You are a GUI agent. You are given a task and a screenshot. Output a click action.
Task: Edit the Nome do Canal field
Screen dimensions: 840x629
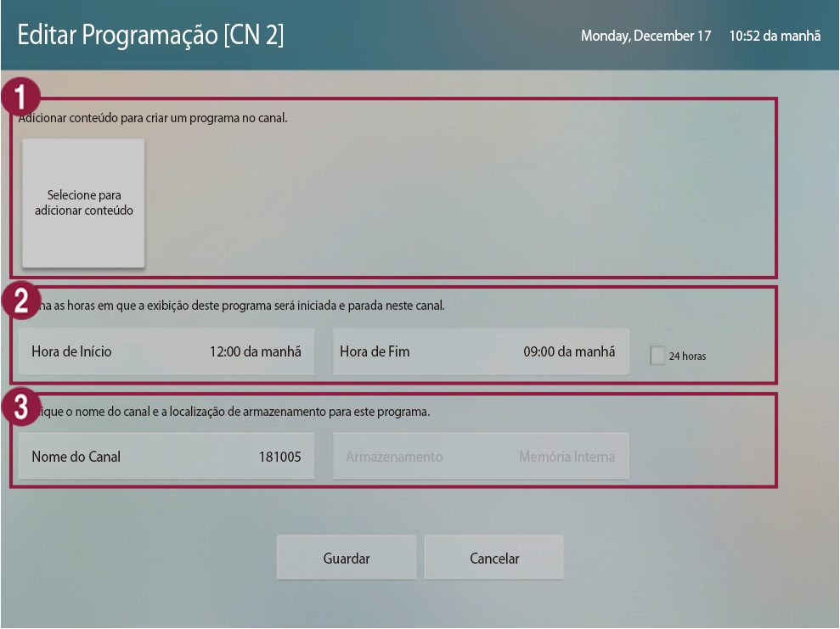166,457
